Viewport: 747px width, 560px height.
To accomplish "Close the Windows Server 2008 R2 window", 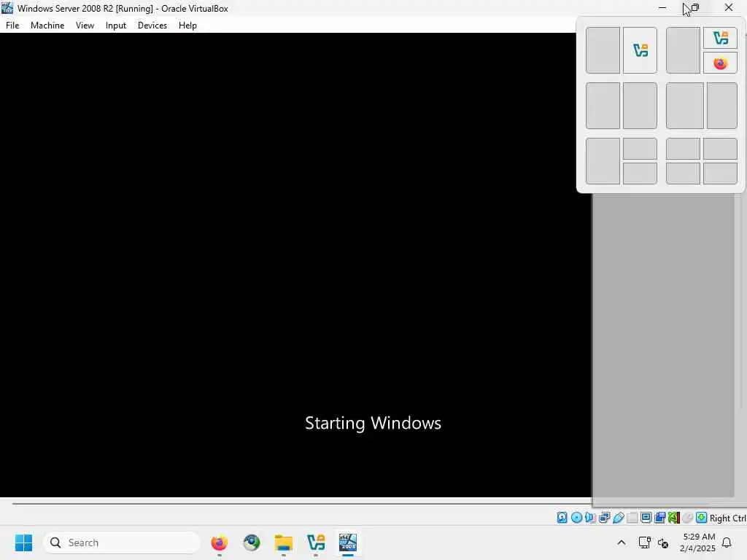I will (x=729, y=7).
